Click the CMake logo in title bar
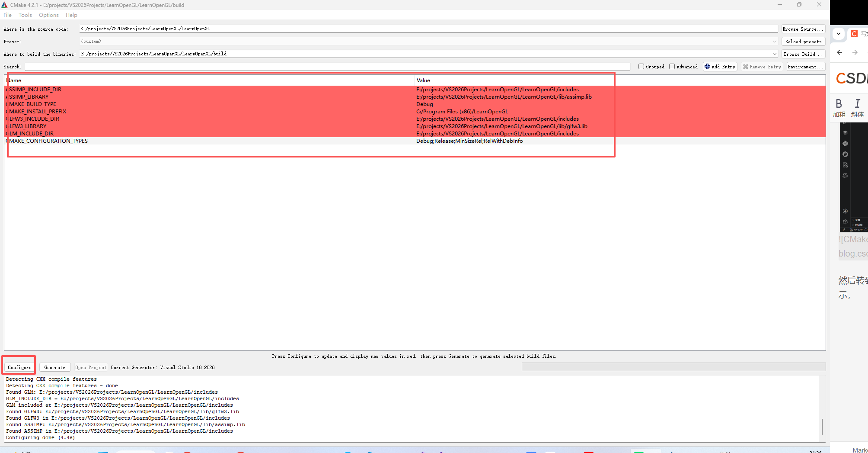The height and width of the screenshot is (453, 868). tap(4, 5)
